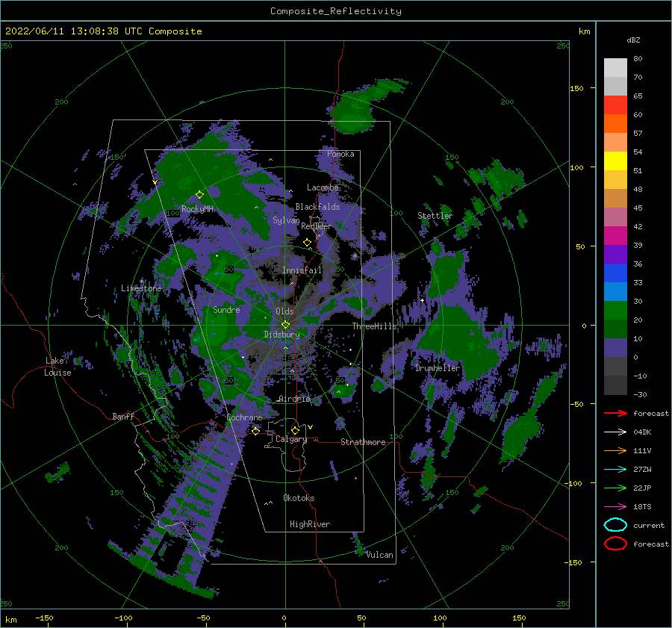This screenshot has width=672, height=628.
Task: Click the orange 111V arrow legend icon
Action: pos(615,450)
